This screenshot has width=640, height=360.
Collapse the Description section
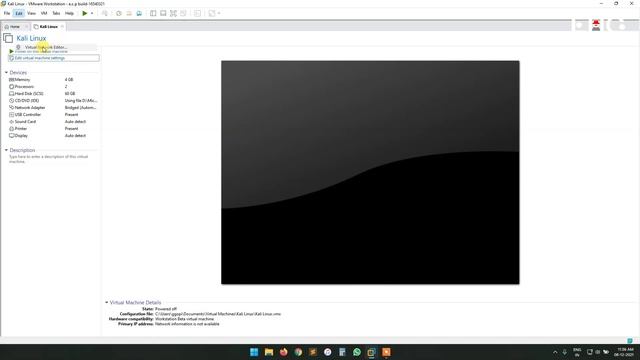[6, 150]
